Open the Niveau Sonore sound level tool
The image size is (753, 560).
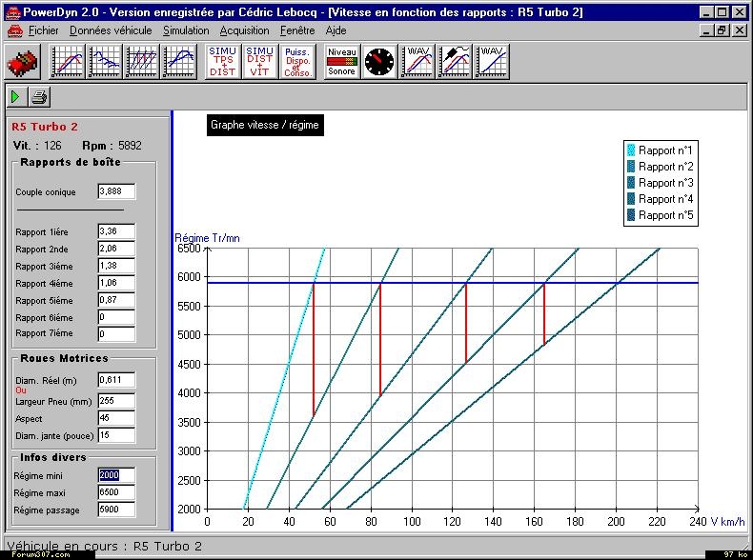(x=341, y=63)
